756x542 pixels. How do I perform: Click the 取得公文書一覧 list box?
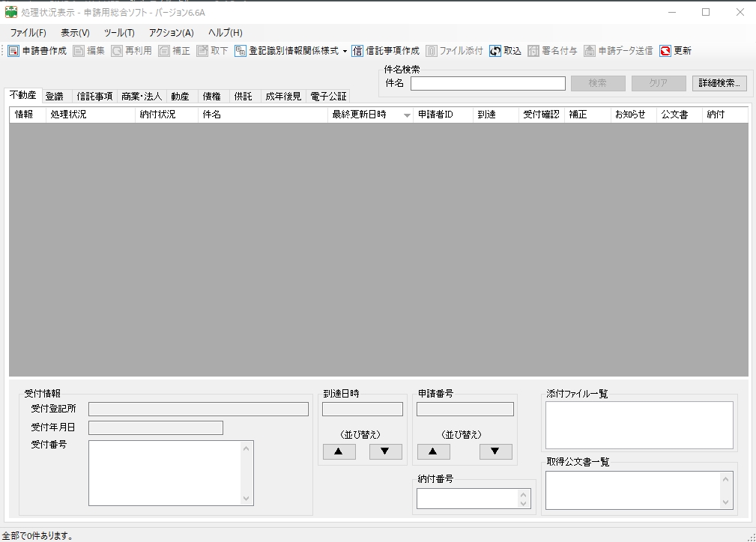639,490
